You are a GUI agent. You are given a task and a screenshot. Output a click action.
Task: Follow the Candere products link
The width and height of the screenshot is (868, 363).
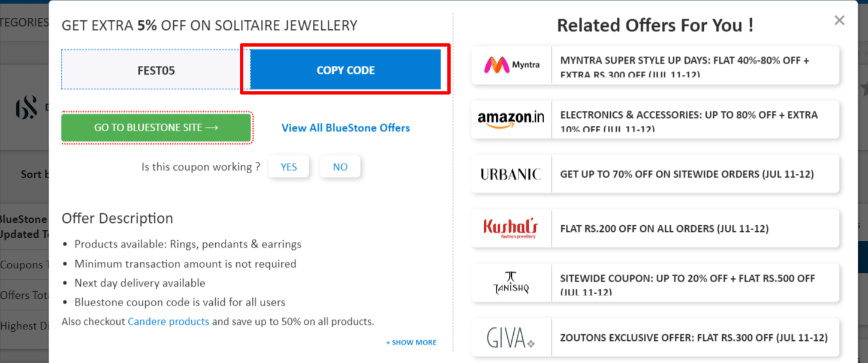tap(168, 322)
